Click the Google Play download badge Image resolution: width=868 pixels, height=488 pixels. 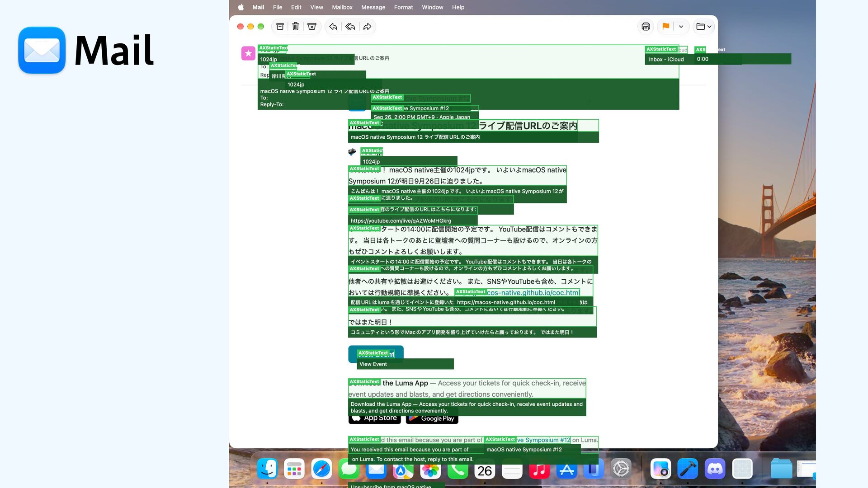[x=432, y=418]
